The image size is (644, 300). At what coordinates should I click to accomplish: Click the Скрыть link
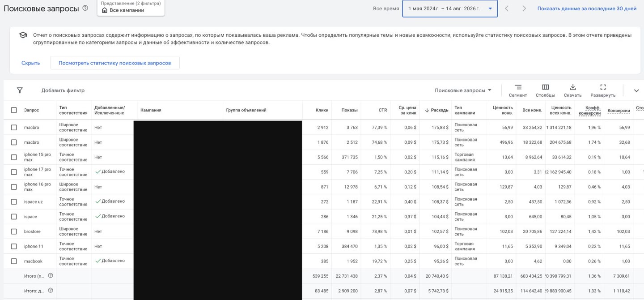point(30,63)
